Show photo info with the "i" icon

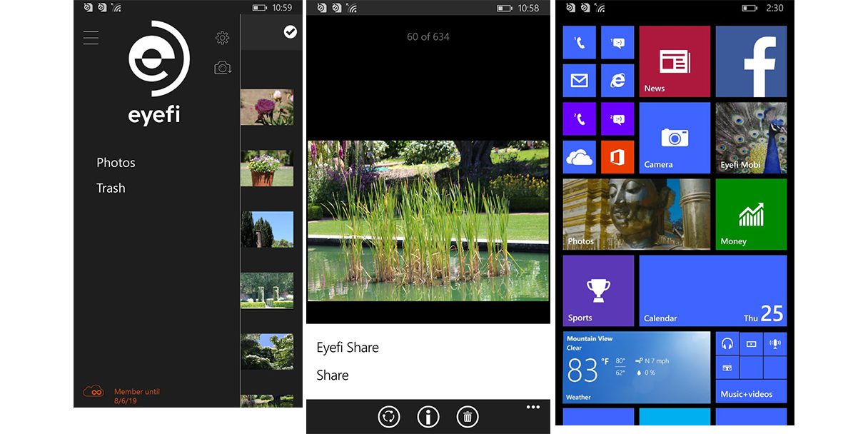coord(428,417)
